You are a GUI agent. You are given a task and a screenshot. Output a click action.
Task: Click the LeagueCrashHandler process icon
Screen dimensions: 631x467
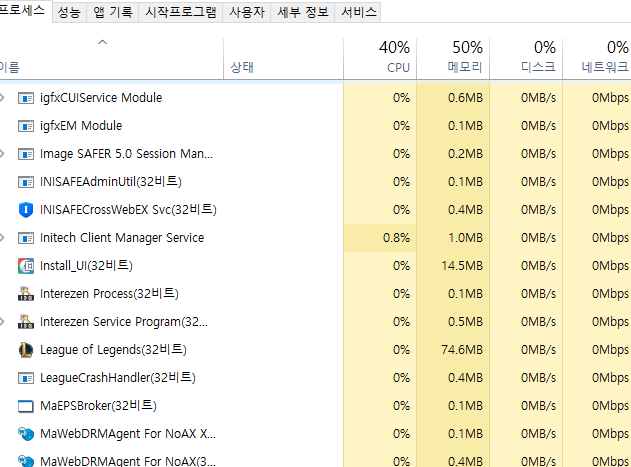coord(26,378)
